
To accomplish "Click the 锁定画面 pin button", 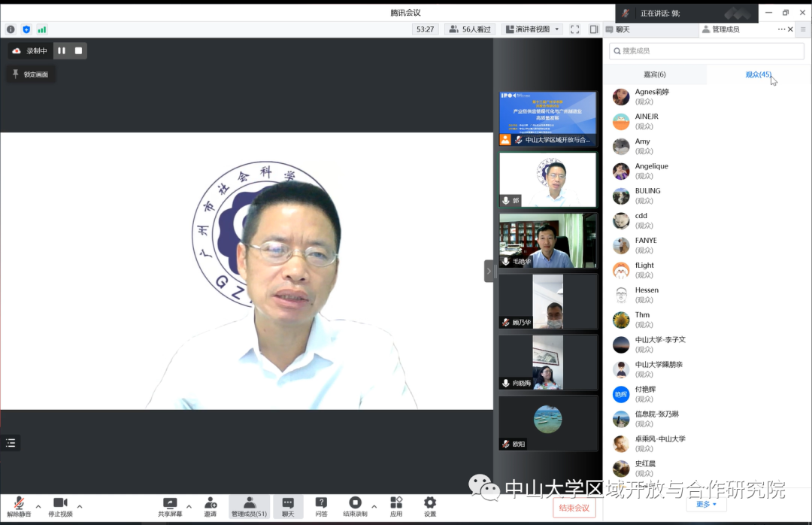I will pos(31,74).
